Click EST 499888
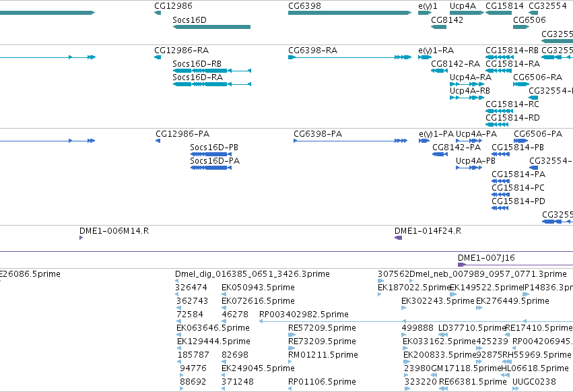This screenshot has height=392, width=573. (404, 335)
